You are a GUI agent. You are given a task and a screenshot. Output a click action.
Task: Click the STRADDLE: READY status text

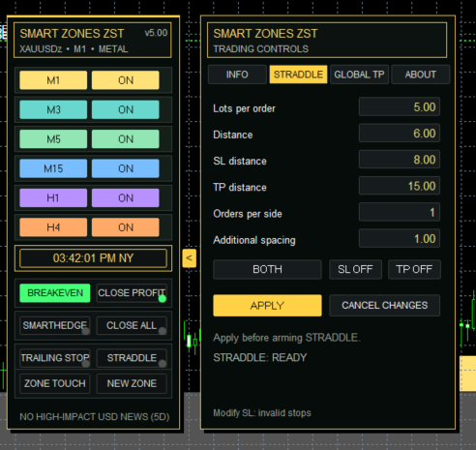(260, 357)
